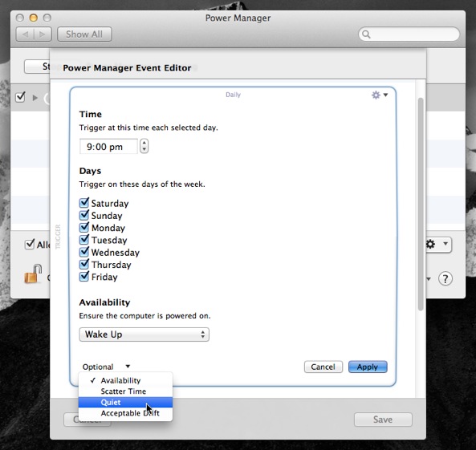Click Show All in the toolbar
The width and height of the screenshot is (476, 450).
[x=84, y=34]
